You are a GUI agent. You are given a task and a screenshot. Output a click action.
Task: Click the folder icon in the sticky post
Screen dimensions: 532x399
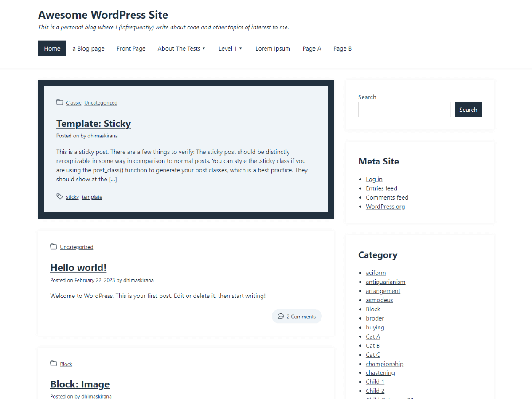click(x=59, y=102)
